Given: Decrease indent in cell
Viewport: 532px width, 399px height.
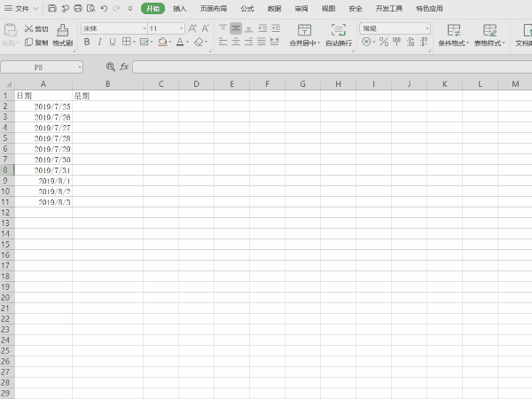Looking at the screenshot, I should pos(262,28).
